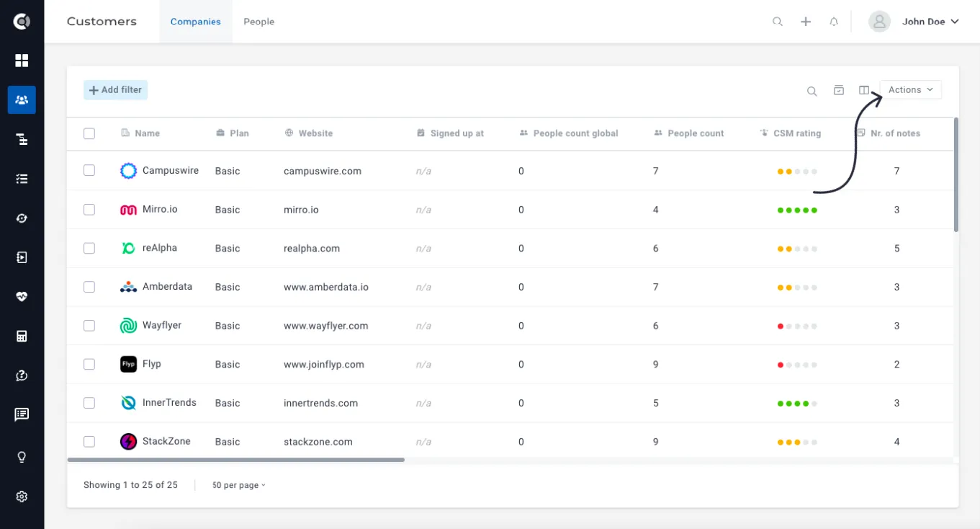Viewport: 980px width, 529px height.
Task: Click the search icon in top header
Action: click(778, 22)
